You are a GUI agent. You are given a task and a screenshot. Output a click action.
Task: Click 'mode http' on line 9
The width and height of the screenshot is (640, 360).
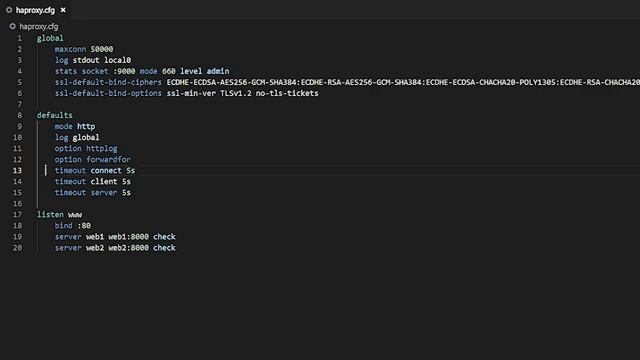coord(75,127)
